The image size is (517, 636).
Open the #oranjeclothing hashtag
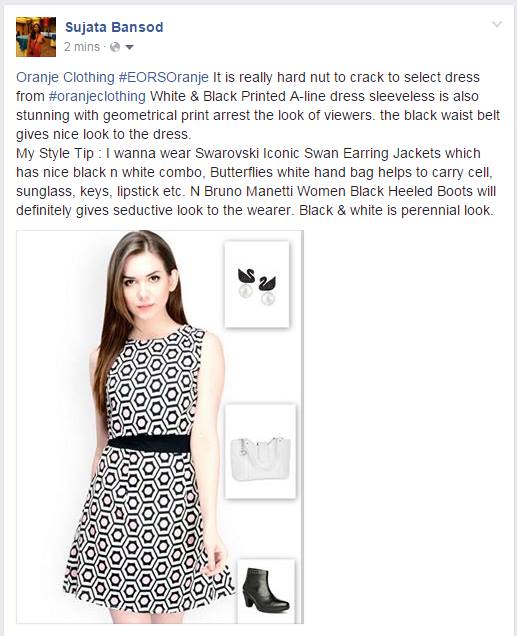tap(97, 96)
